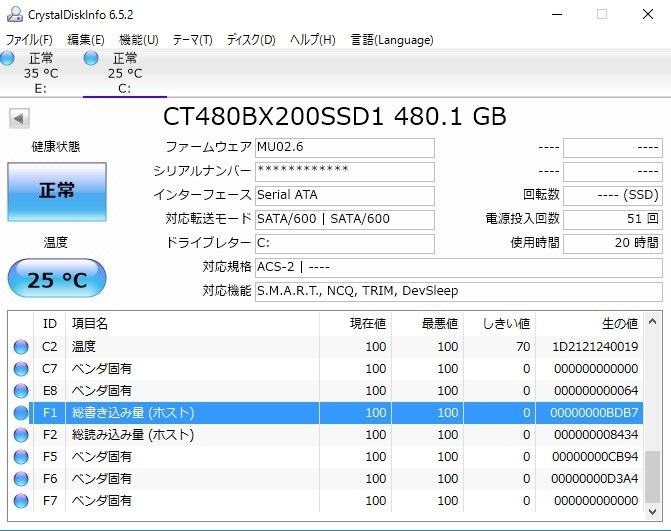
Task: Open the ディスク(D) menu
Action: click(x=251, y=40)
